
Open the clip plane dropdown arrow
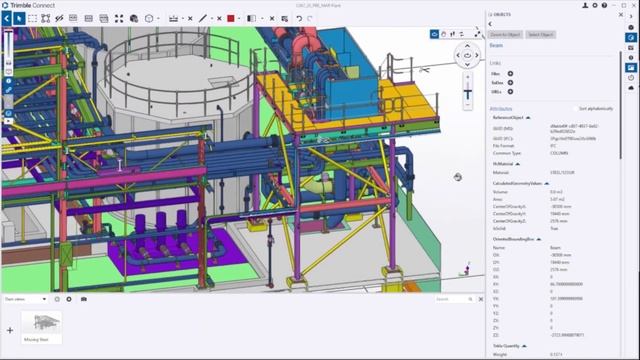click(x=262, y=18)
